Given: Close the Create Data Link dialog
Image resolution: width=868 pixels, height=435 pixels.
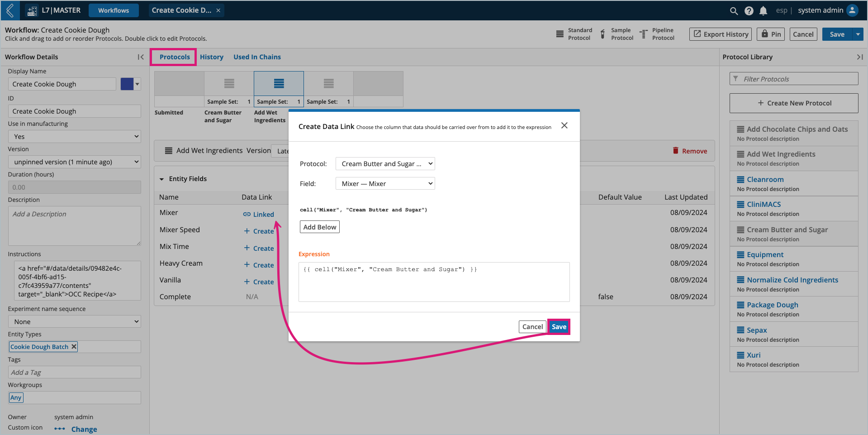Looking at the screenshot, I should coord(564,125).
